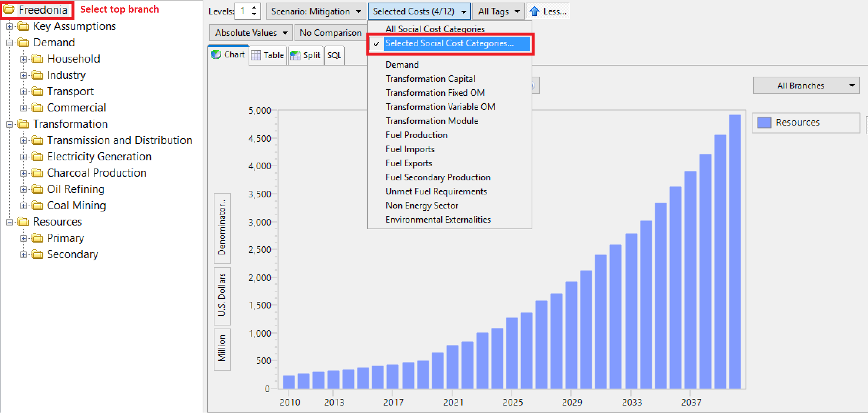The height and width of the screenshot is (417, 868).
Task: Open the Selected Costs (4/12) dropdown
Action: pyautogui.click(x=419, y=11)
